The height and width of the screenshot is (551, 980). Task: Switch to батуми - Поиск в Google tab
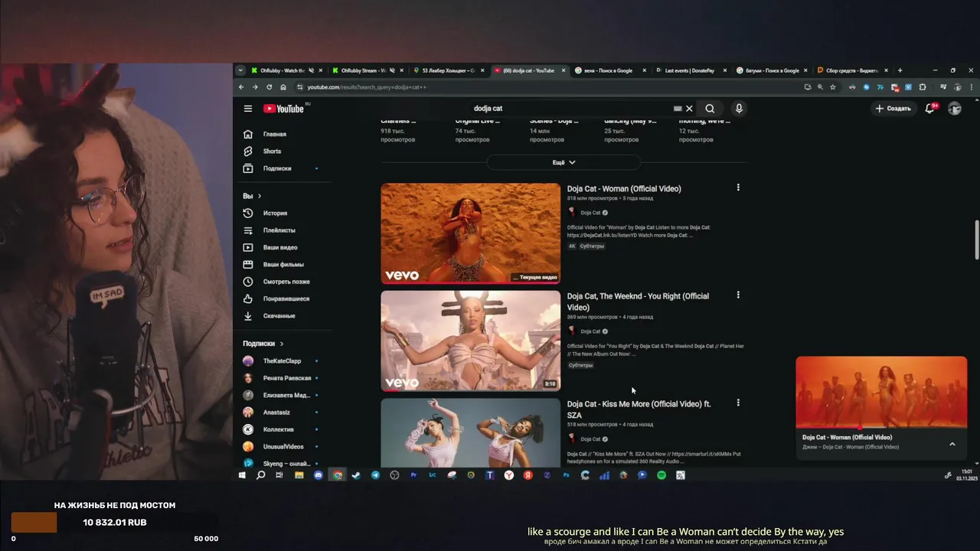(x=772, y=70)
